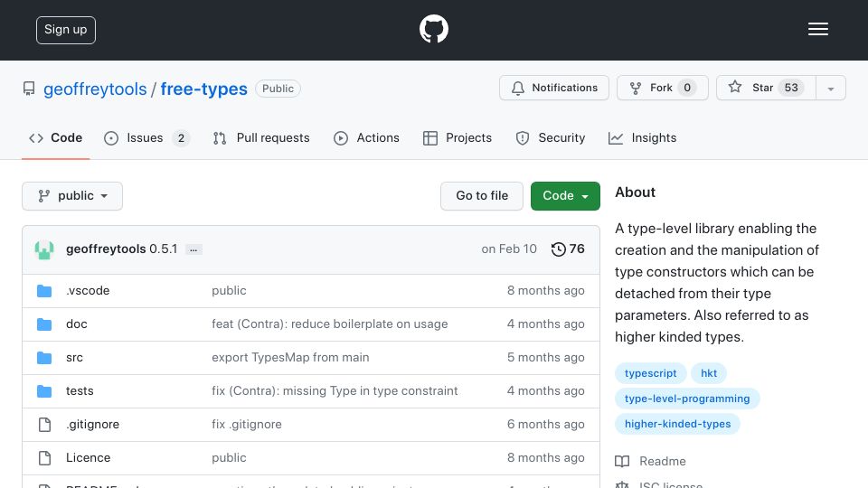Switch to the Code tab
868x488 pixels.
[55, 137]
